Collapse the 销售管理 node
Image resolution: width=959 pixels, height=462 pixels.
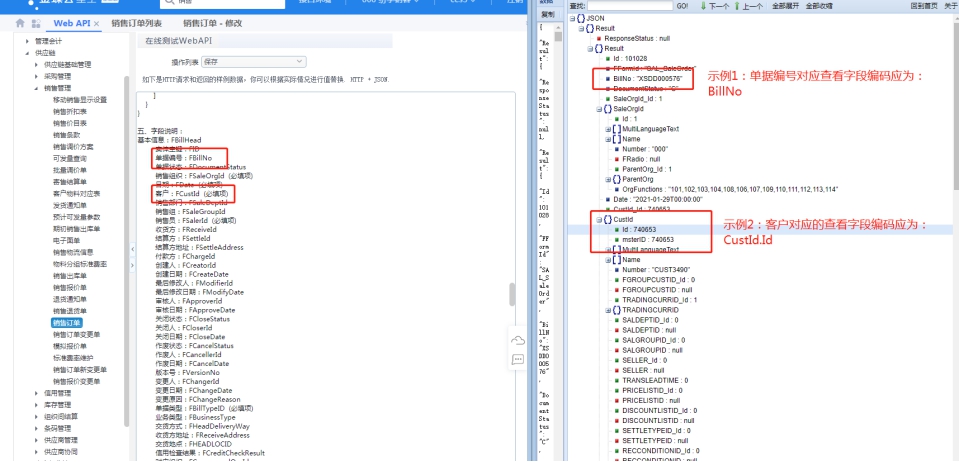(x=37, y=88)
